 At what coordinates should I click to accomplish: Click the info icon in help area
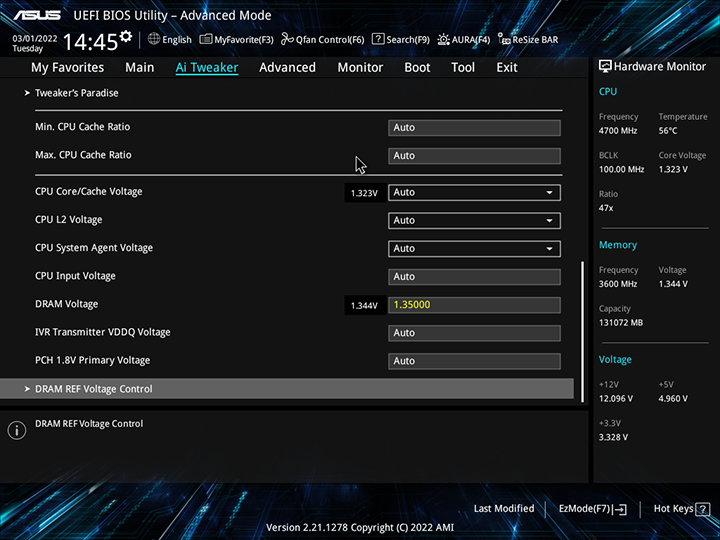pos(17,430)
